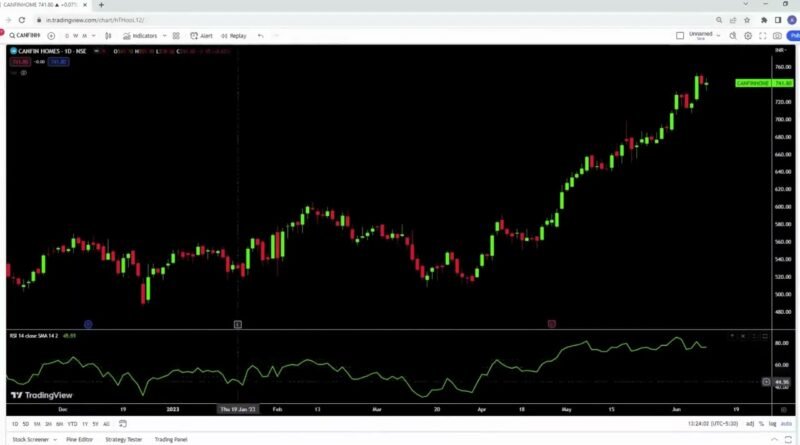Reload the browser page
The height and width of the screenshot is (445, 800).
[x=22, y=20]
